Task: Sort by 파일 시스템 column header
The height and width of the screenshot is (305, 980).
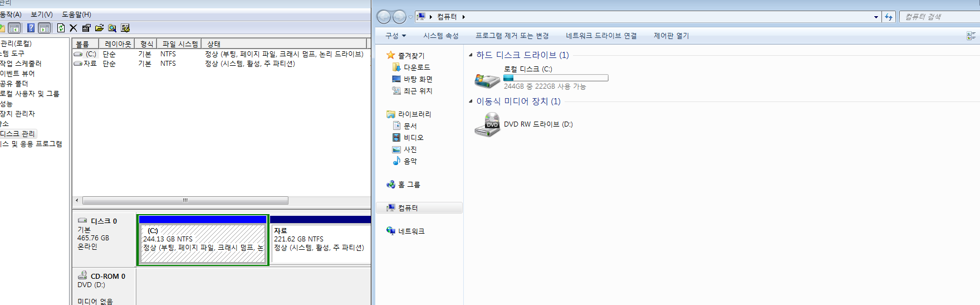Action: pos(179,43)
